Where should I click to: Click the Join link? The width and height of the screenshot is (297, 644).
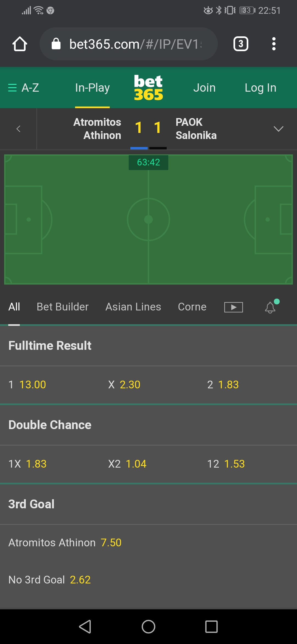tap(204, 88)
